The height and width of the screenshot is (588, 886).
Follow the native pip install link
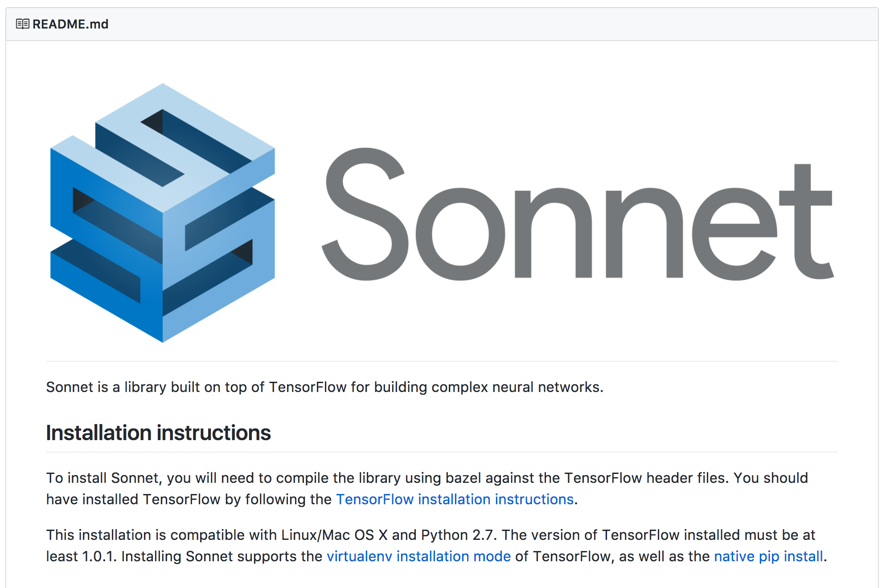coord(768,556)
